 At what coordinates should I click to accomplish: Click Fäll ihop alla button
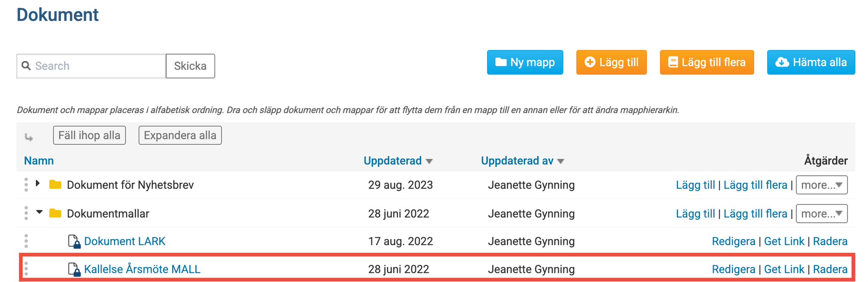(89, 135)
